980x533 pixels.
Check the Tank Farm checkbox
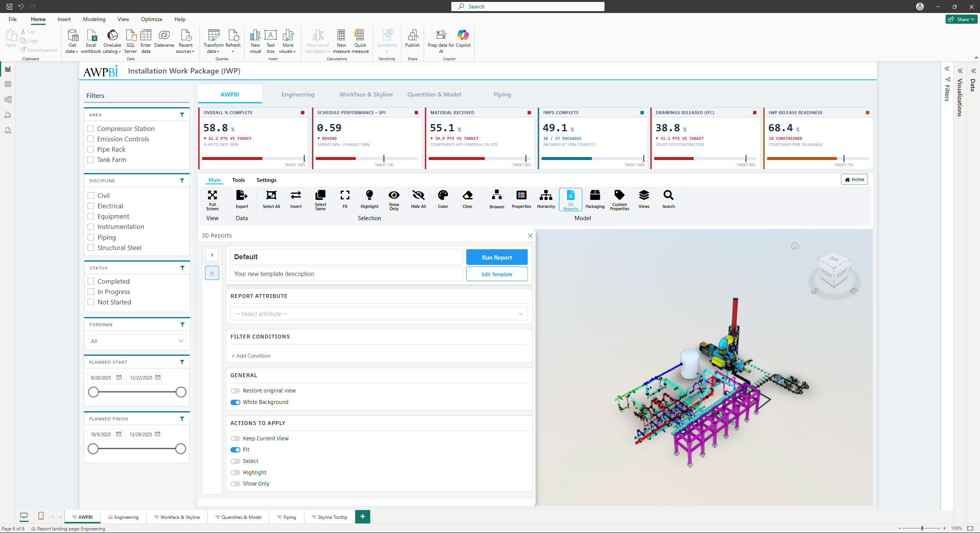[90, 160]
